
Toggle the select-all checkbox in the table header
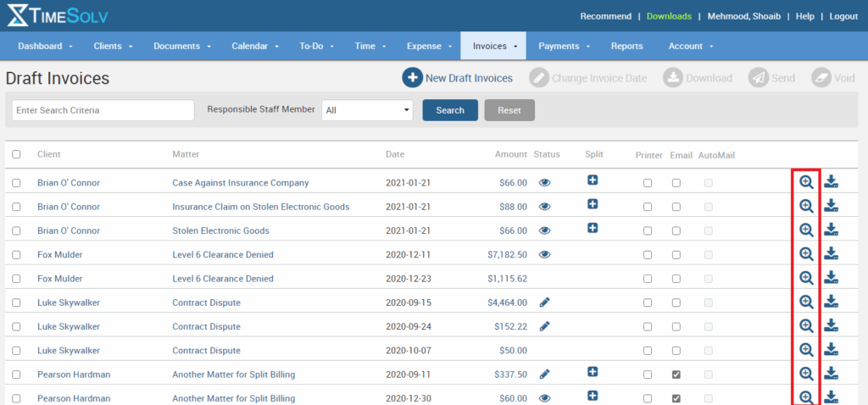(x=16, y=154)
